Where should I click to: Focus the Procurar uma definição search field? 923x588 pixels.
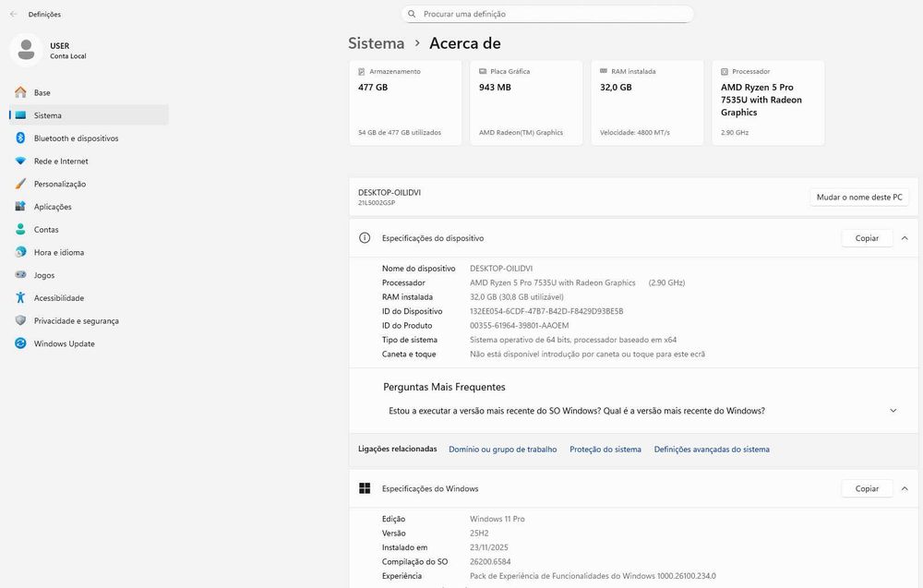[x=547, y=14]
